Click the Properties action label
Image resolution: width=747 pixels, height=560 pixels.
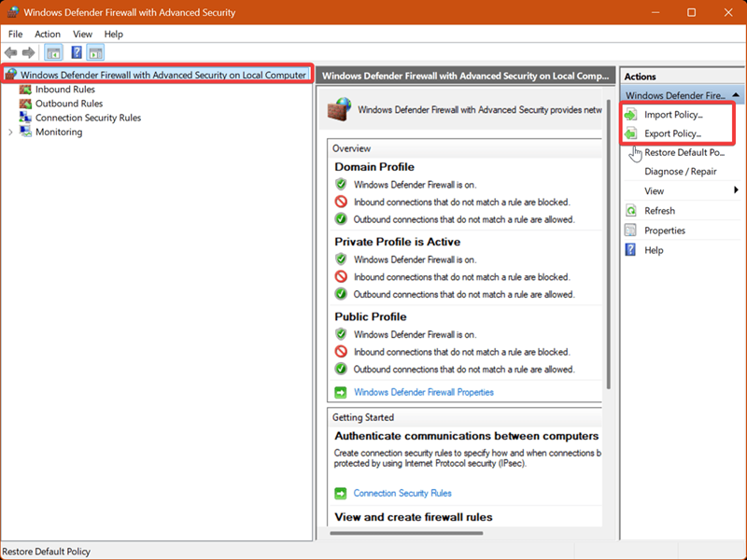(x=665, y=231)
